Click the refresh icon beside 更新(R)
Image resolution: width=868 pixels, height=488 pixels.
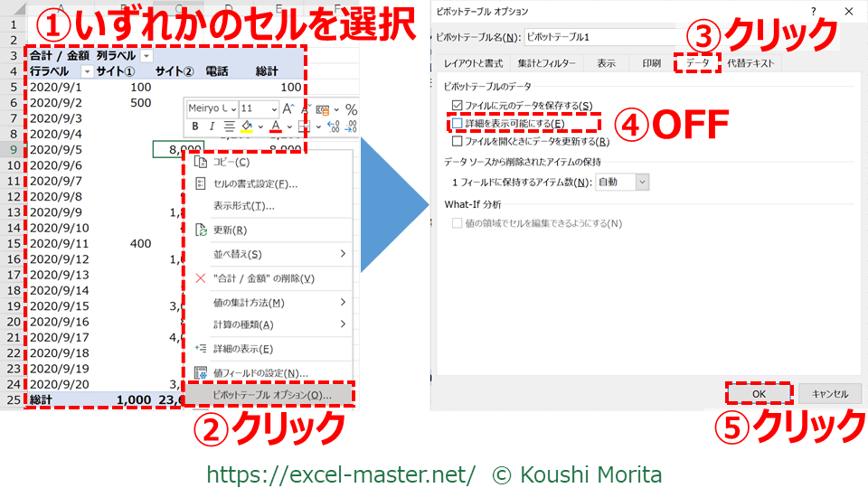202,230
